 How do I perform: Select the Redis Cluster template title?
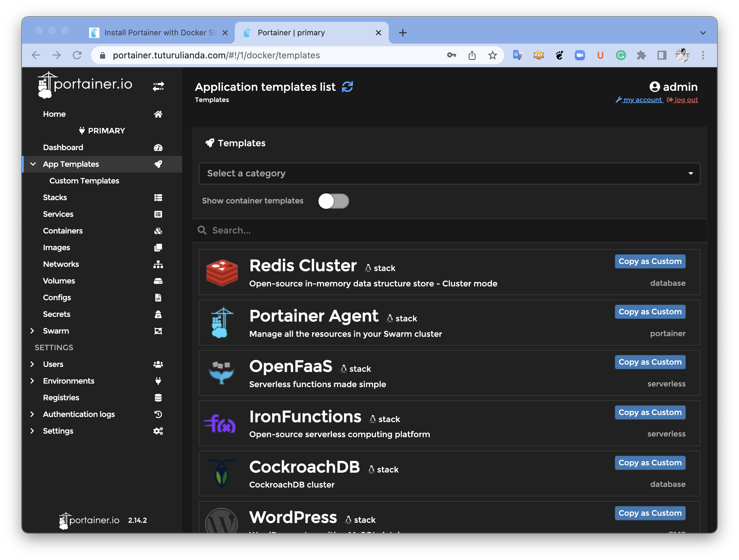[303, 266]
